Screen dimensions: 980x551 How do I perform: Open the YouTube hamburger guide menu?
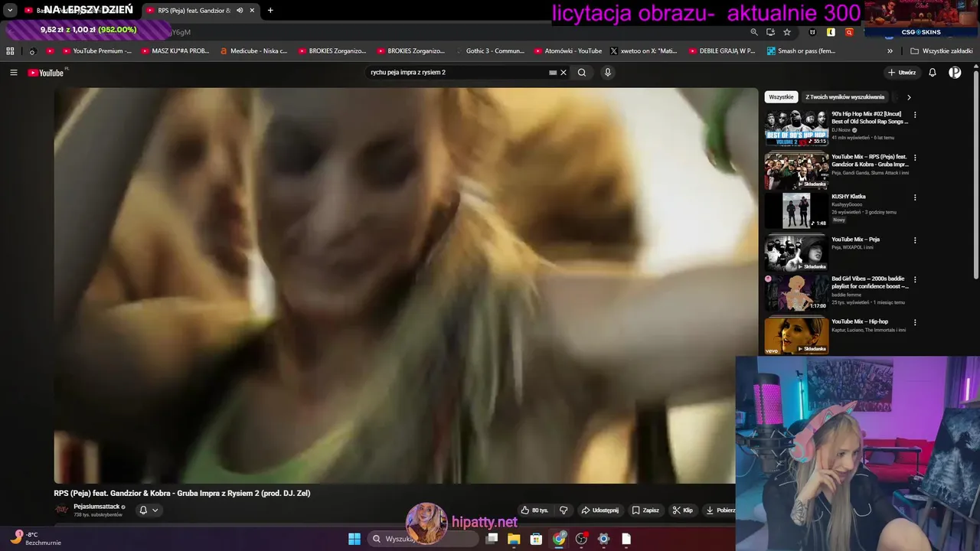(x=14, y=73)
